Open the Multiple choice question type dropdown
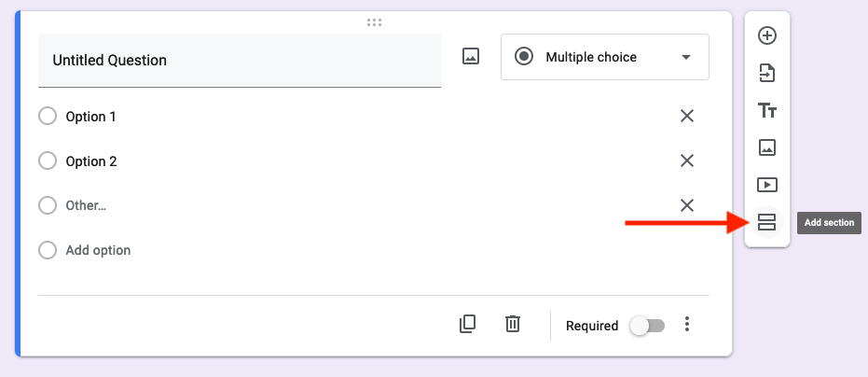This screenshot has width=868, height=377. [x=604, y=57]
